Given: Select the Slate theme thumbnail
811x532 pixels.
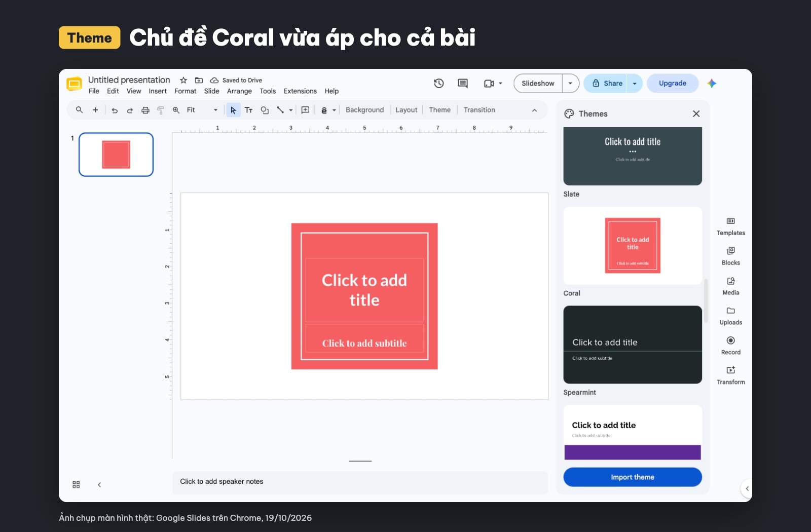Looking at the screenshot, I should 633,156.
